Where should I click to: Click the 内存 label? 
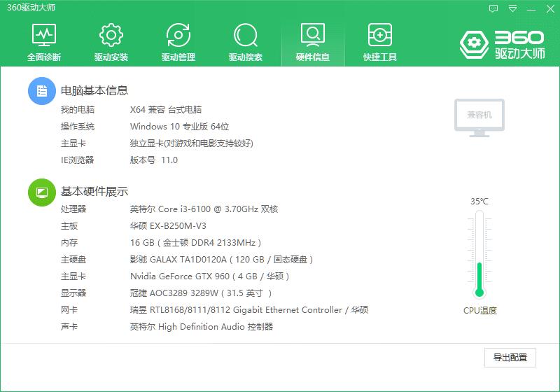click(69, 243)
